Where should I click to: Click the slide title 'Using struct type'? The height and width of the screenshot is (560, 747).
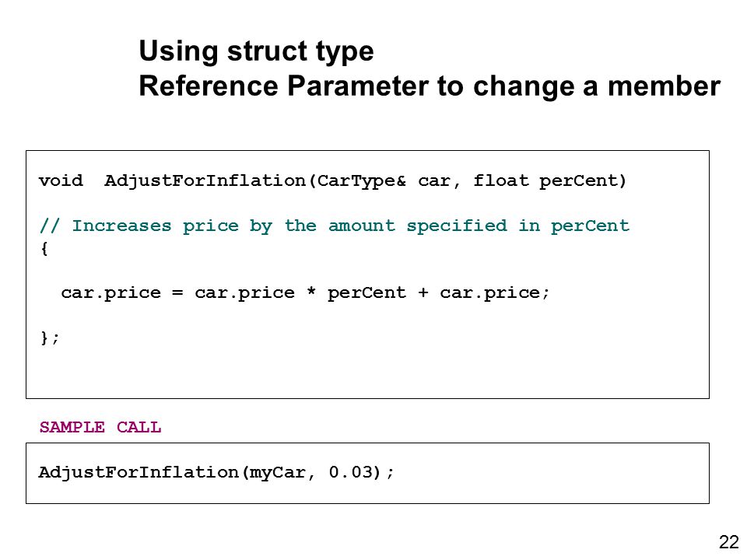coord(256,51)
